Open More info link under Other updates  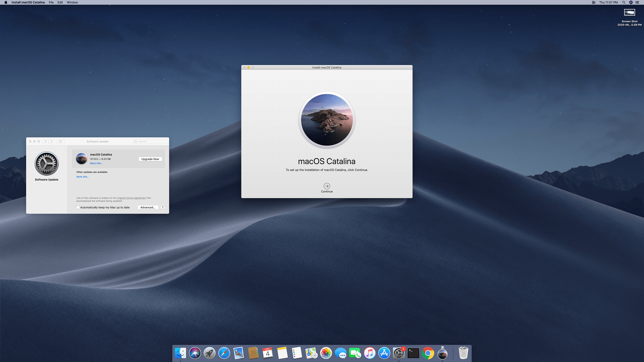point(82,177)
